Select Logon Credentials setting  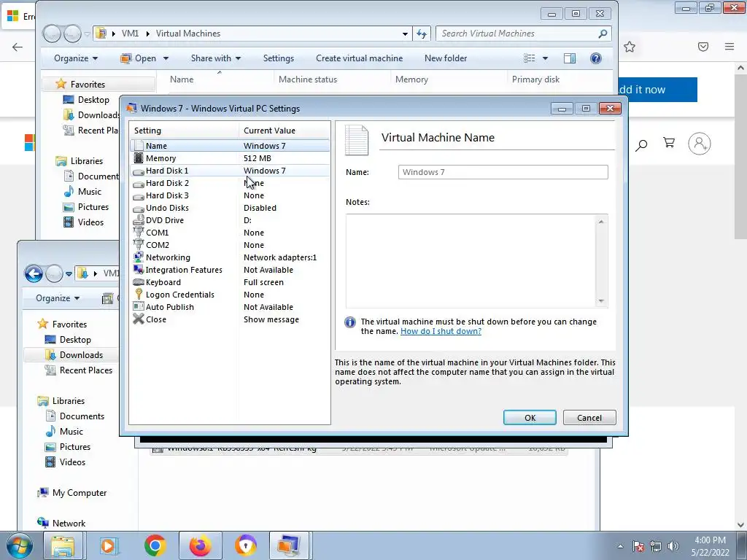click(x=230, y=295)
